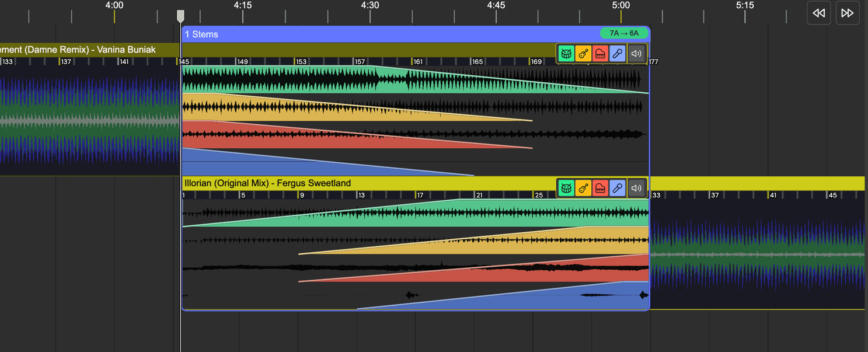Image resolution: width=868 pixels, height=352 pixels.
Task: Toggle guitar stem on Vanina Buniak track
Action: pos(583,54)
